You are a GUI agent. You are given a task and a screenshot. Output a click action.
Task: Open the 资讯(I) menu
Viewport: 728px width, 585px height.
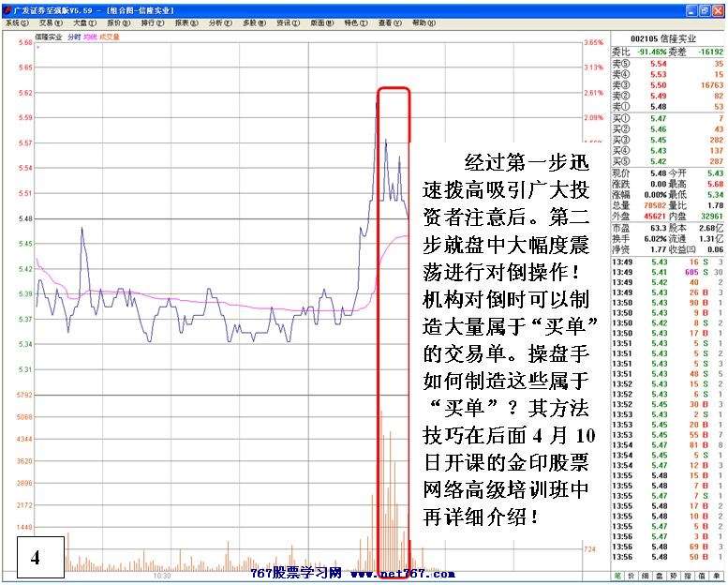click(289, 22)
